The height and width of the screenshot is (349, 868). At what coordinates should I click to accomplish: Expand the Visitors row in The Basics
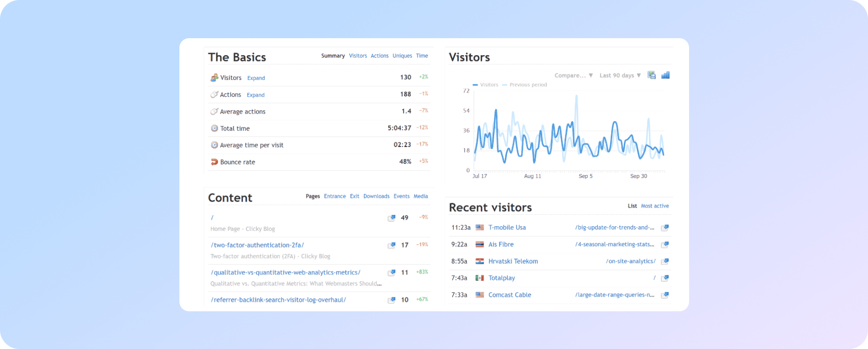point(256,78)
